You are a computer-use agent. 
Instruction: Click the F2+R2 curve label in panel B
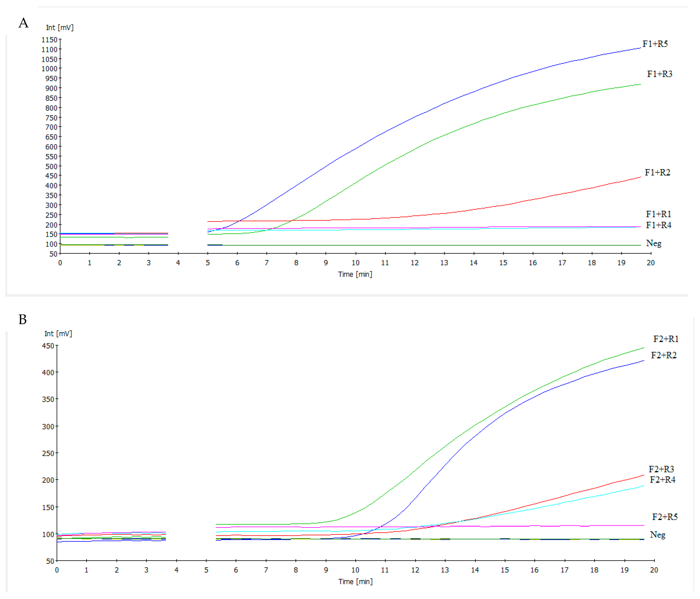click(664, 355)
